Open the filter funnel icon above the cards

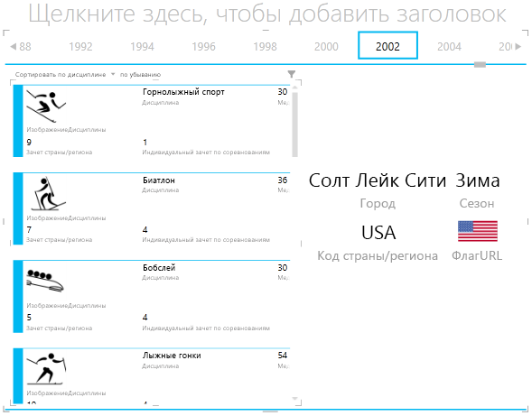pyautogui.click(x=292, y=74)
